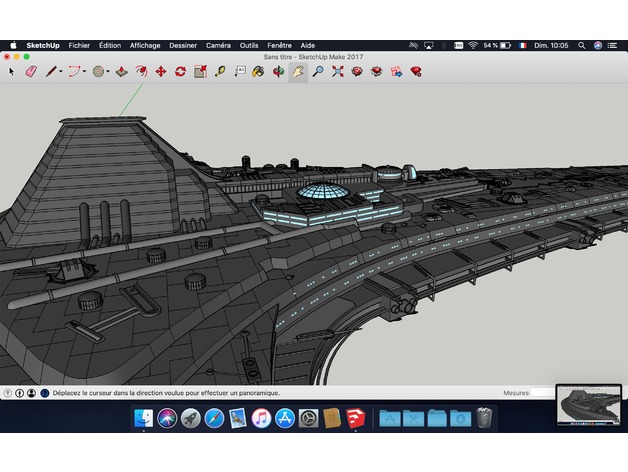This screenshot has width=628, height=472.
Task: Choose the Line pencil tool
Action: click(51, 72)
